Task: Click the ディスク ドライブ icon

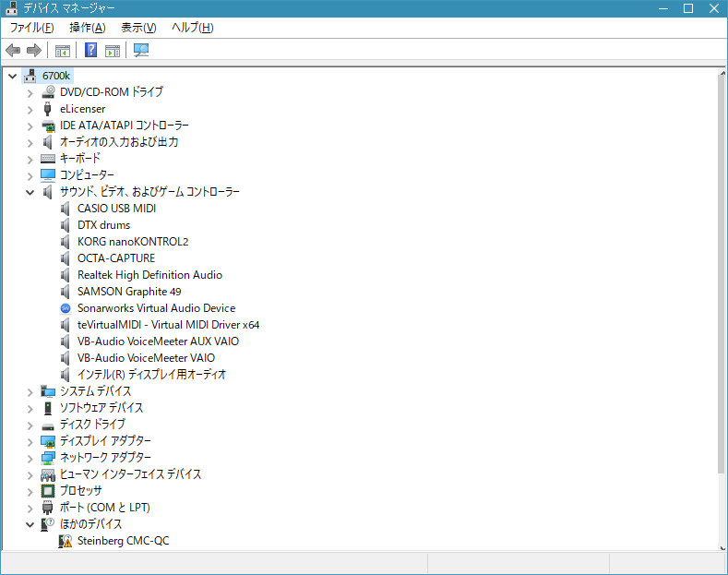Action: pyautogui.click(x=48, y=425)
